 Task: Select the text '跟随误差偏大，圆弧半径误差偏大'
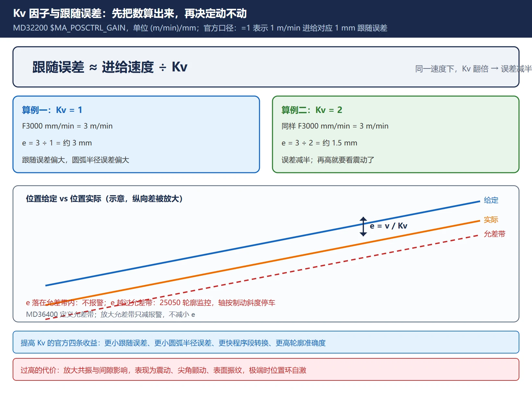[x=76, y=160]
